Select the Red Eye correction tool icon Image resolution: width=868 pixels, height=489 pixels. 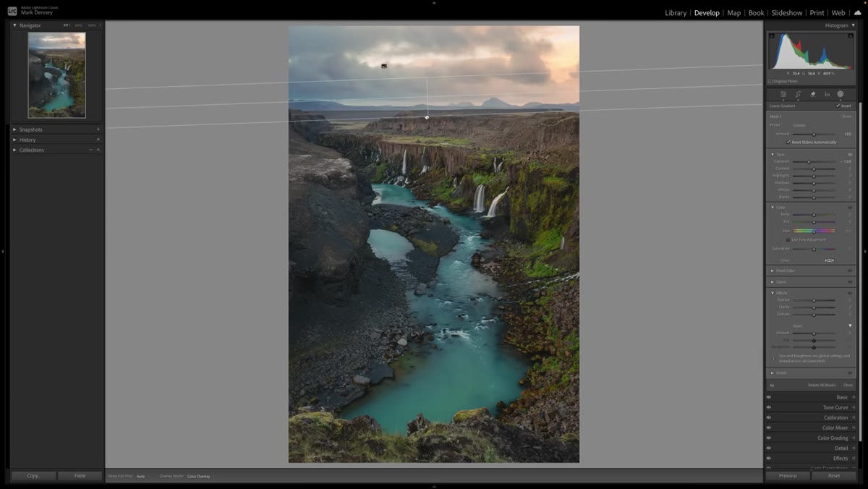tap(827, 94)
